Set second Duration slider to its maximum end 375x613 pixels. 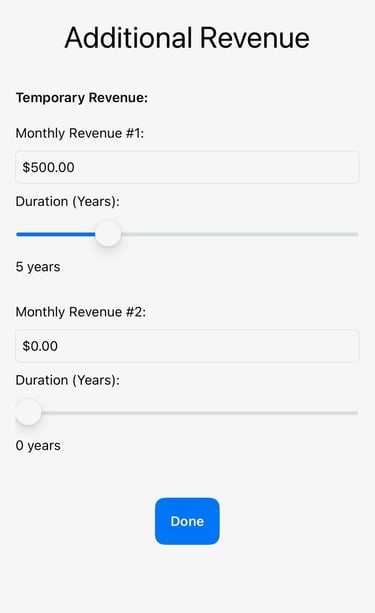tap(357, 413)
